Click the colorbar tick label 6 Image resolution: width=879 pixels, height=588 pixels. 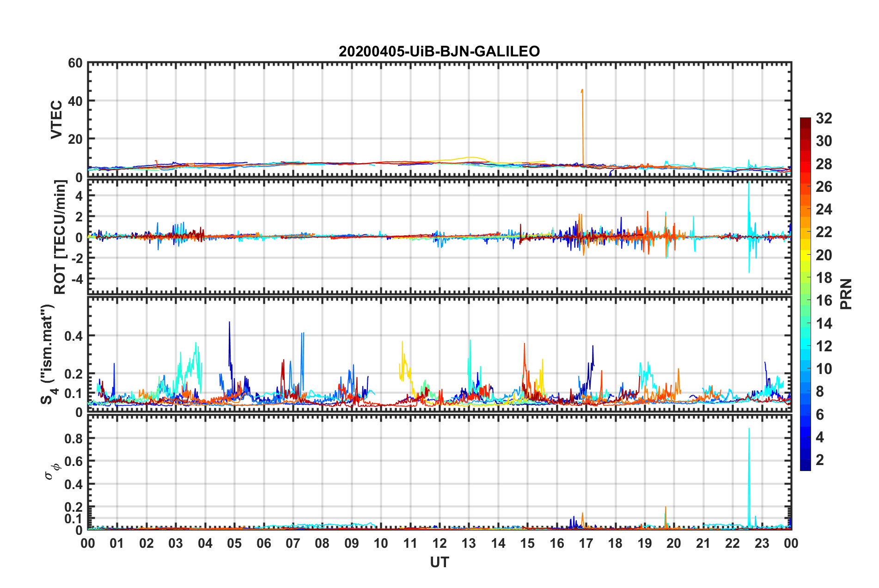tap(820, 414)
